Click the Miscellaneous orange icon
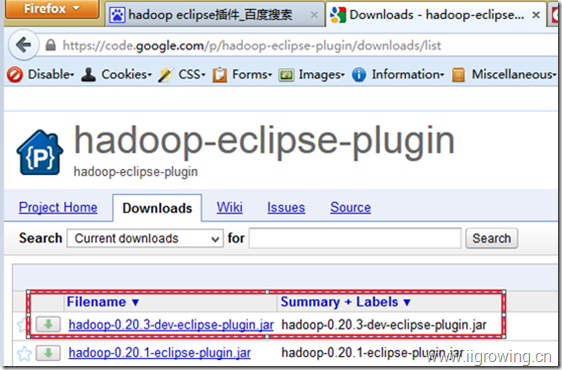This screenshot has width=562, height=370. [x=458, y=75]
